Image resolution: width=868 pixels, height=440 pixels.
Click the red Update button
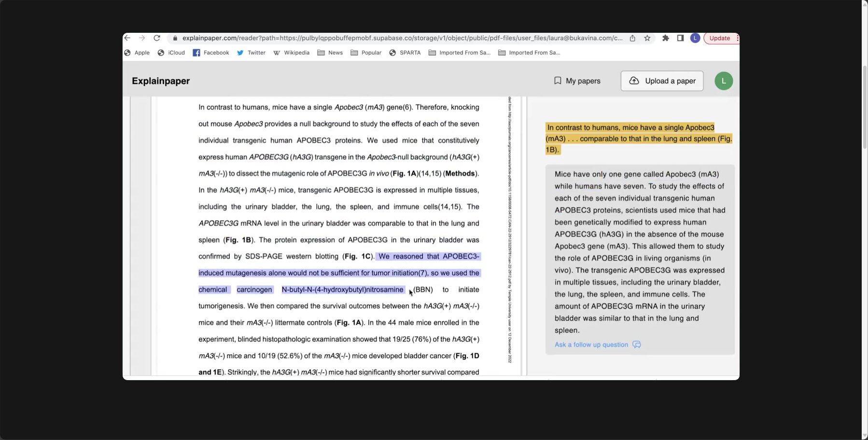(719, 38)
